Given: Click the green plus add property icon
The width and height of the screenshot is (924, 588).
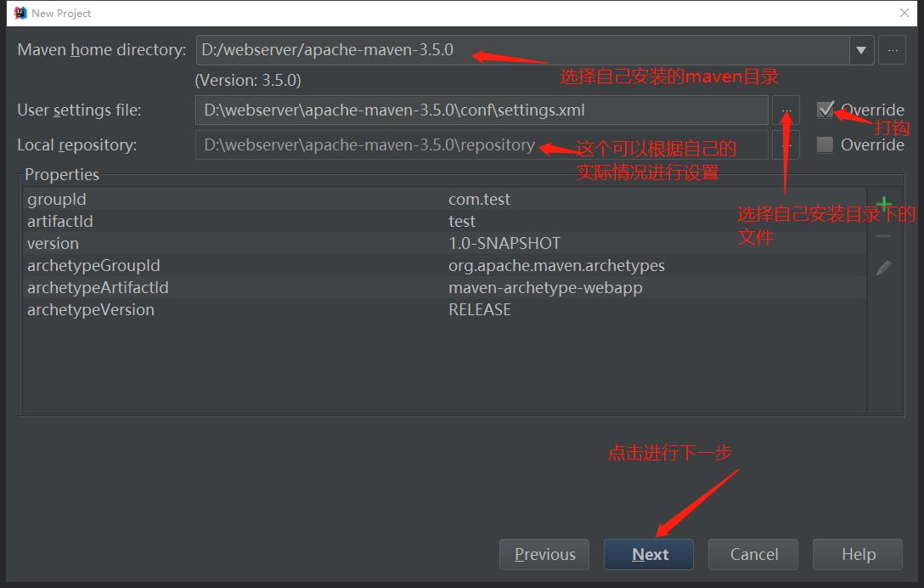Looking at the screenshot, I should (883, 204).
